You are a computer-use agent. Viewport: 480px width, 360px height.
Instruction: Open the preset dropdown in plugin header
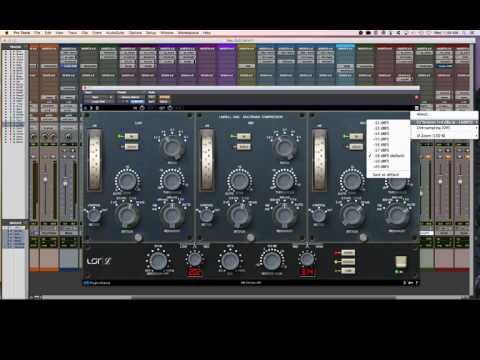click(x=132, y=97)
